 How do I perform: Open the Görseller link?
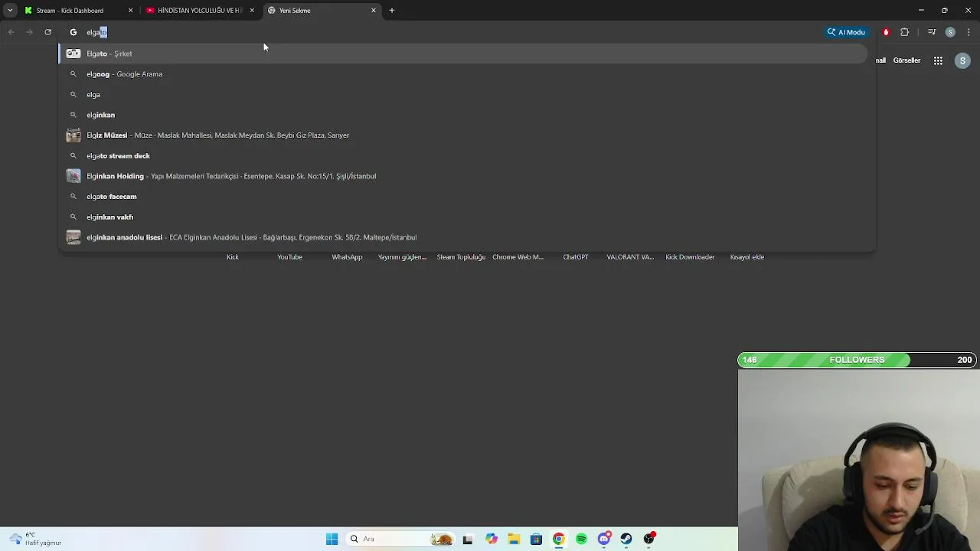click(906, 60)
